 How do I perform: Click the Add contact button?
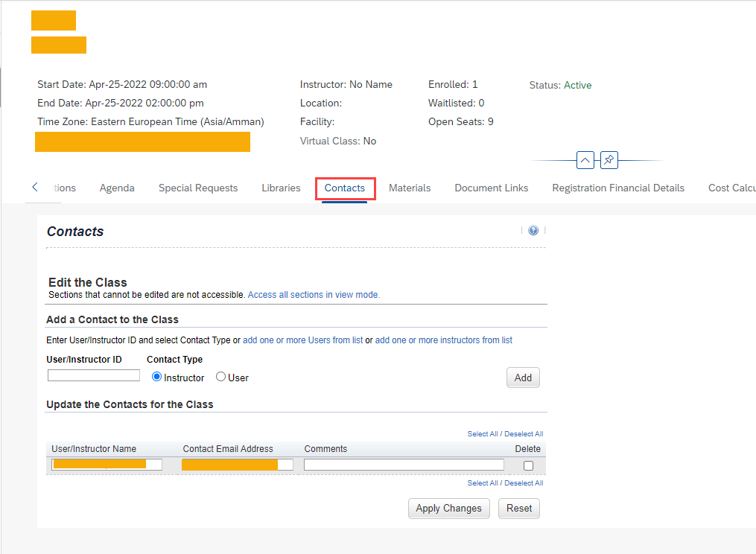click(x=523, y=378)
